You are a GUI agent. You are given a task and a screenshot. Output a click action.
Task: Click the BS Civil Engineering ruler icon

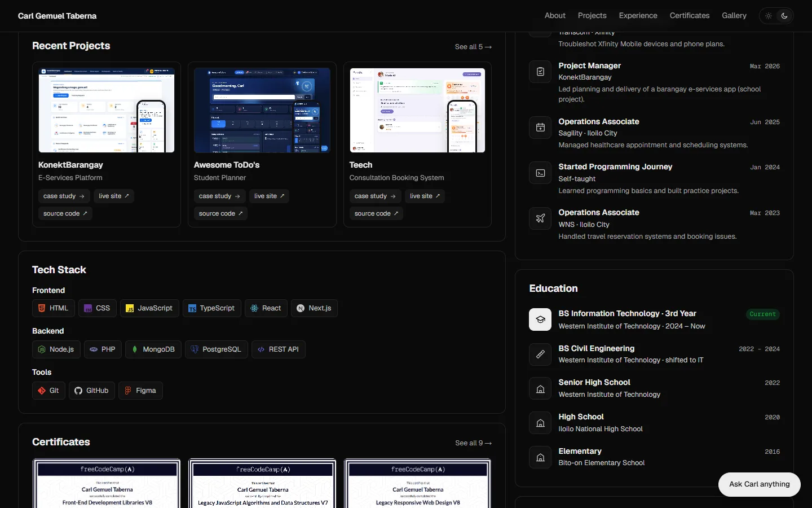[x=540, y=354]
